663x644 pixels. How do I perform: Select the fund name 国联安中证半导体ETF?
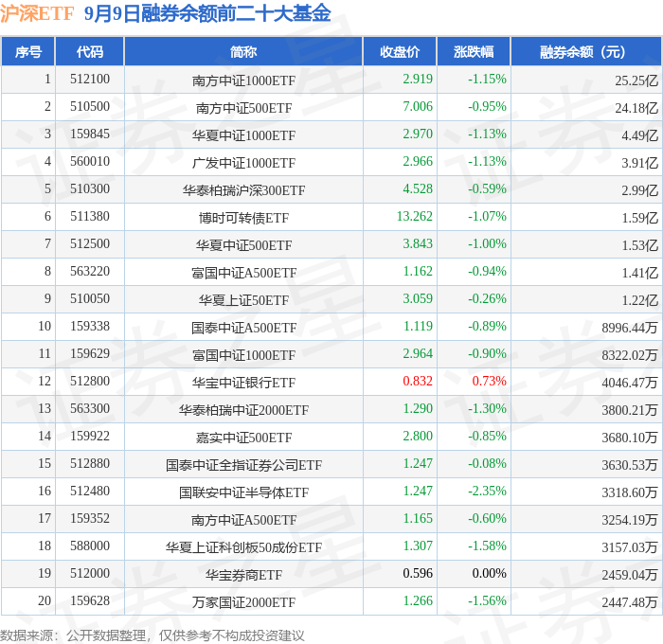243,492
